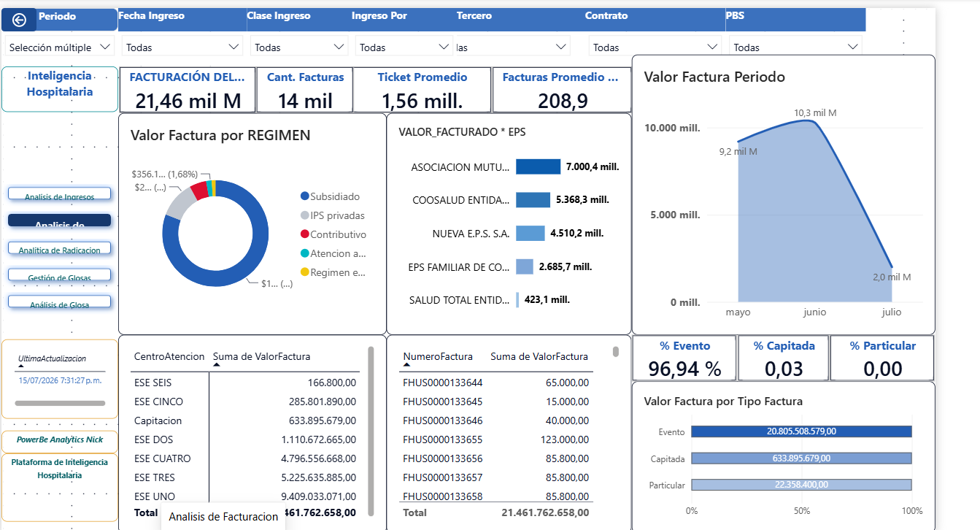Select ESE SEIS row

coord(245,382)
